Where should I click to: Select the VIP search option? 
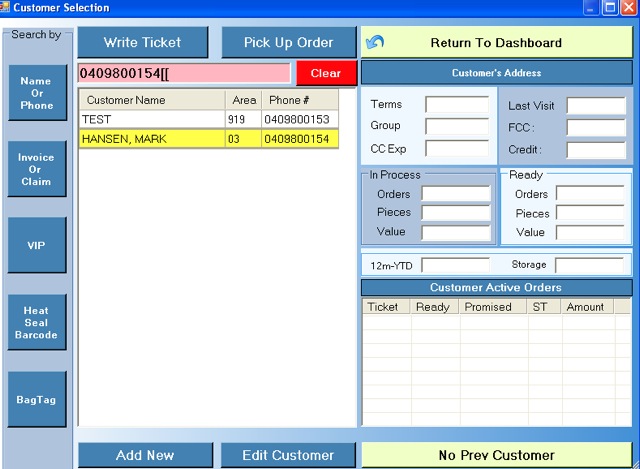click(x=37, y=245)
